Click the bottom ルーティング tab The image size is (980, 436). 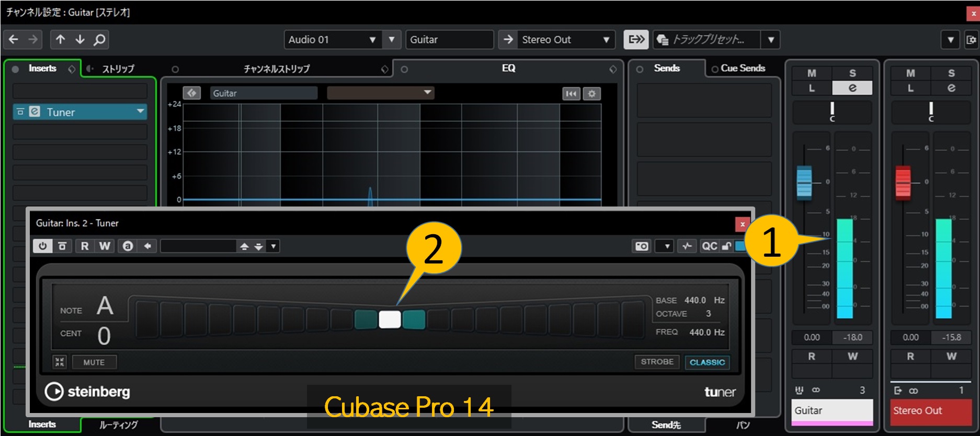point(119,424)
